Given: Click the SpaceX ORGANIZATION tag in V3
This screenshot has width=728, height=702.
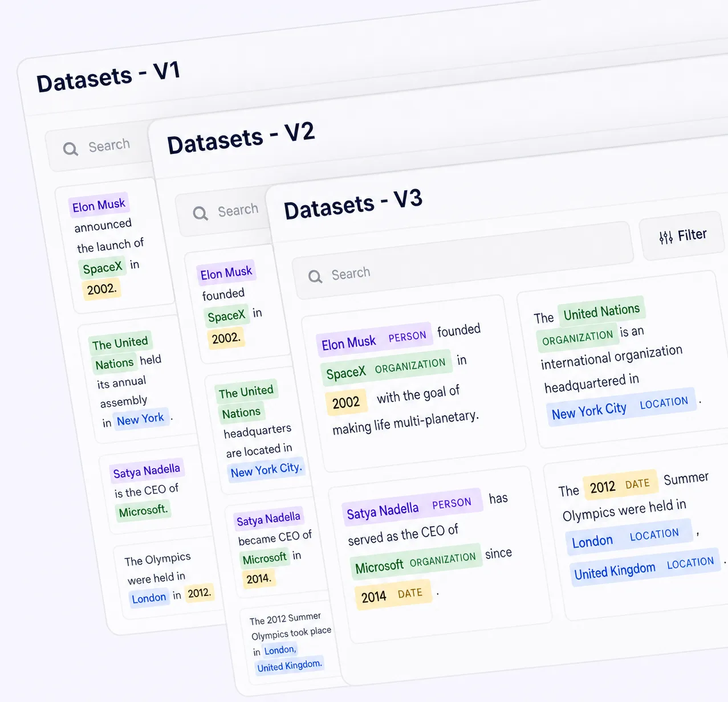Looking at the screenshot, I should (386, 368).
